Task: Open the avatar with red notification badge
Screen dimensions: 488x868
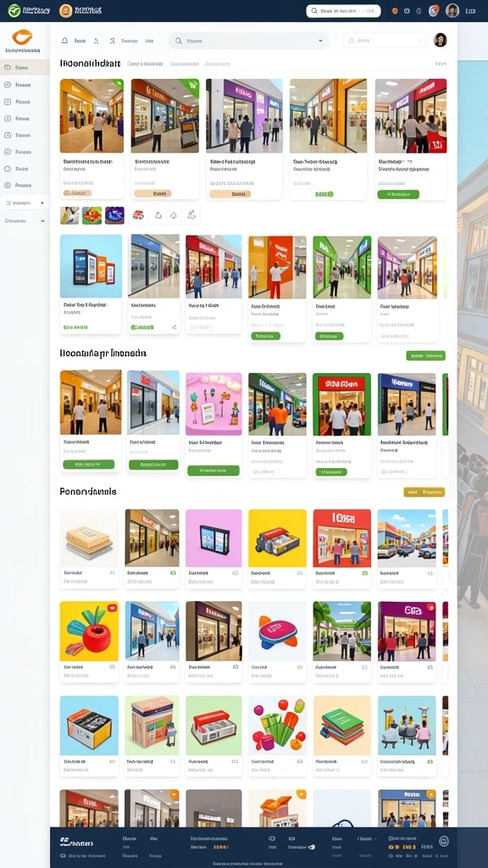Action: point(435,10)
